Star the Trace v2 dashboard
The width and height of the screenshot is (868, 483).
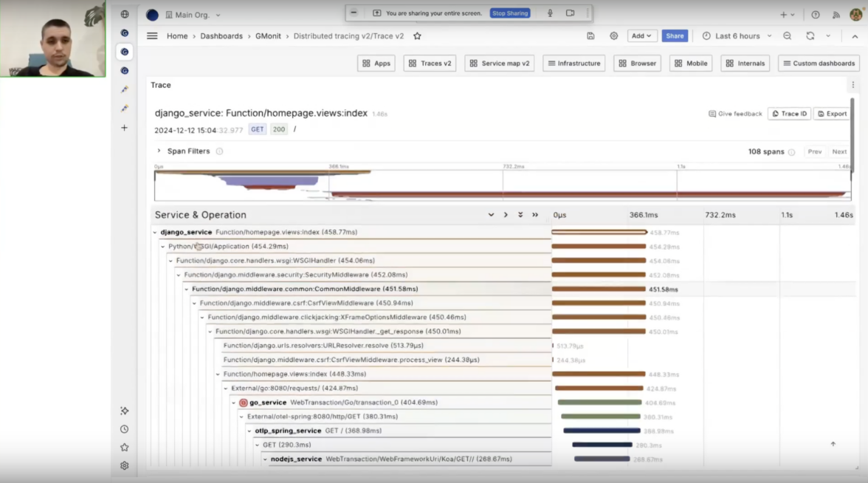tap(417, 36)
